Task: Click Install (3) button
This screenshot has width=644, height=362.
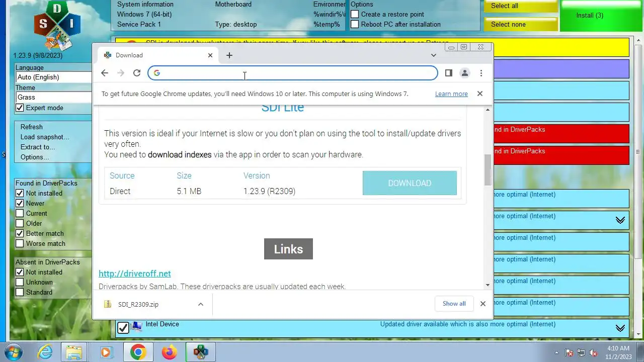Action: pos(601,16)
